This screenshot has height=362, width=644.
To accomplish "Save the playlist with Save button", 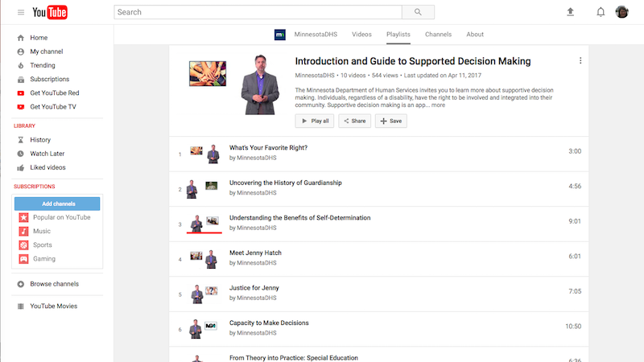I will pyautogui.click(x=391, y=121).
